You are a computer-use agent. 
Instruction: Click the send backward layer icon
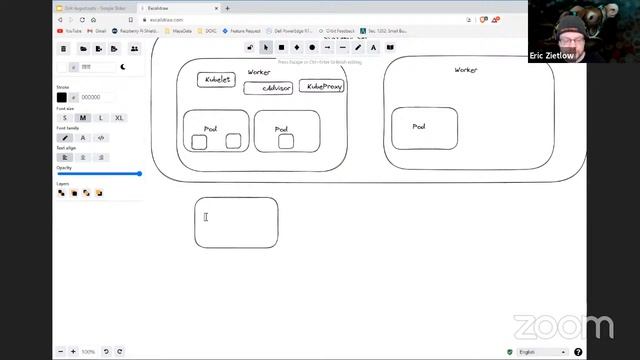point(74,193)
